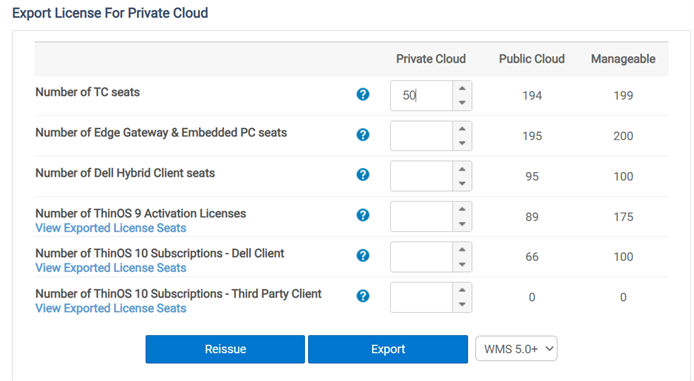Click the TC seats input field containing 50
694x381 pixels.
(x=421, y=96)
